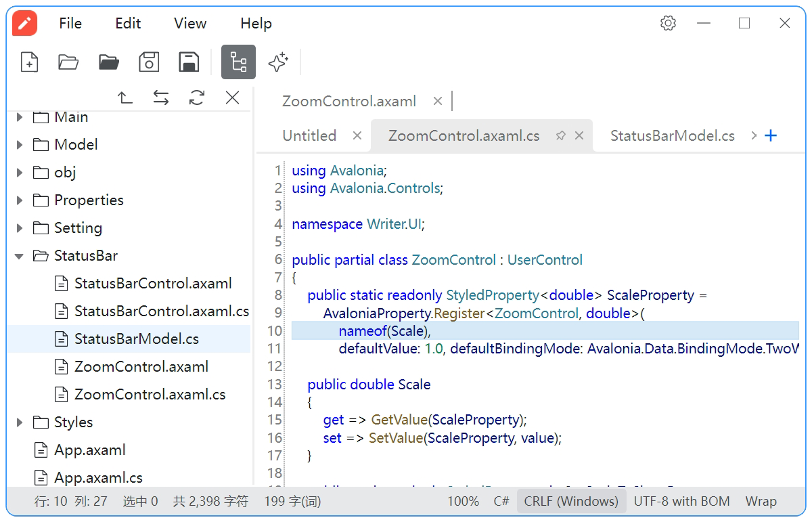Image resolution: width=812 pixels, height=522 pixels.
Task: Open StatusBarControl.axaml.cs in the tree
Action: pyautogui.click(x=162, y=311)
